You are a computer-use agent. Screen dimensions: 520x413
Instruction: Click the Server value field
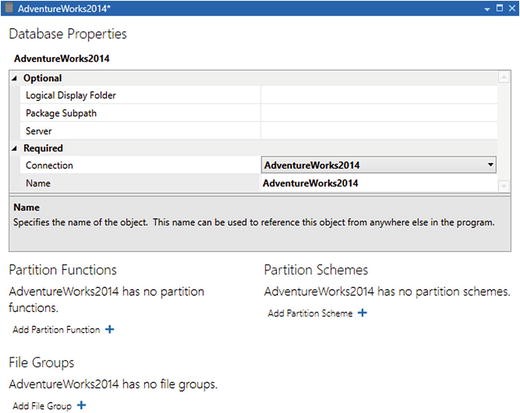(x=379, y=131)
